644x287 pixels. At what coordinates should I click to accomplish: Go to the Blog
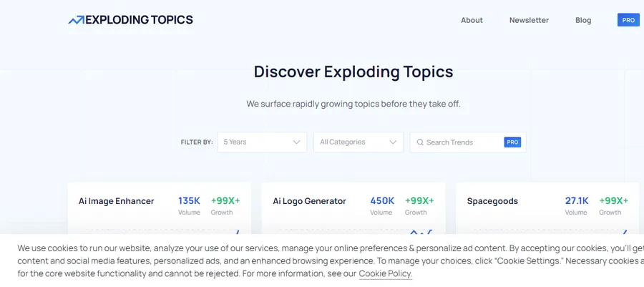[x=583, y=20]
